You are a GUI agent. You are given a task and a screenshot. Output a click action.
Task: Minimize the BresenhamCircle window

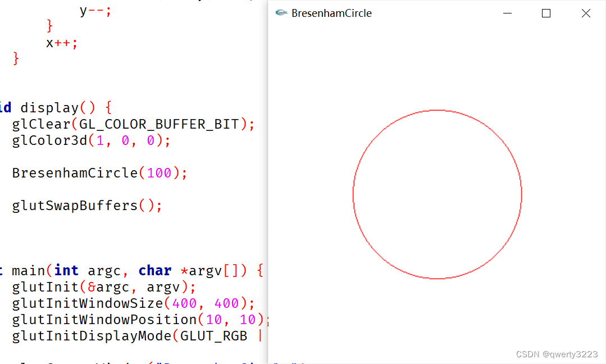[x=507, y=13]
